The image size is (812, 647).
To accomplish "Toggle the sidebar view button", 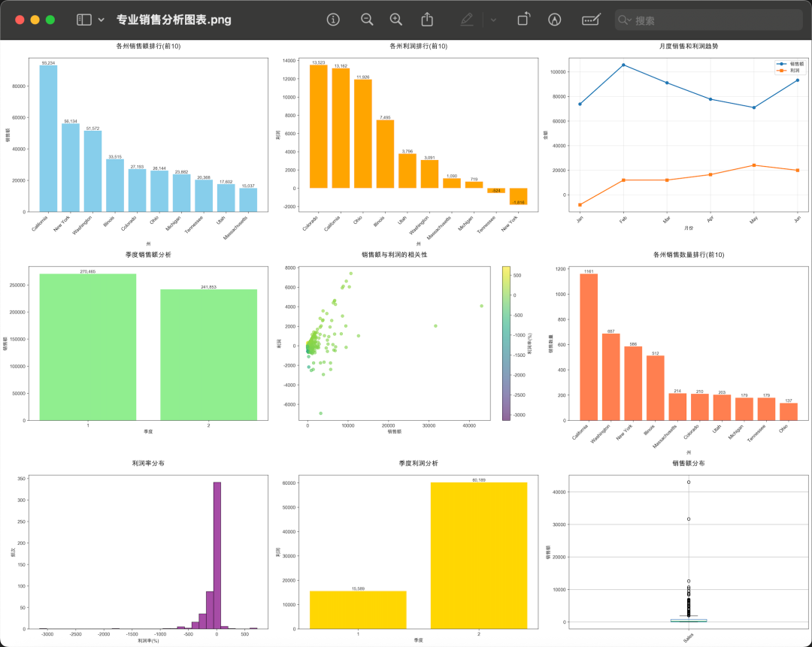I will [83, 20].
